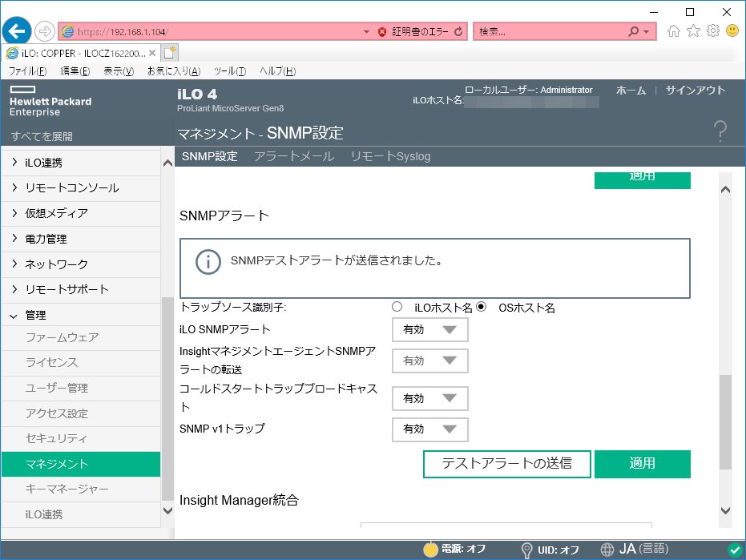Viewport: 746px width, 560px height.
Task: Click the sidebar scrollbar thumb
Action: pos(167,399)
